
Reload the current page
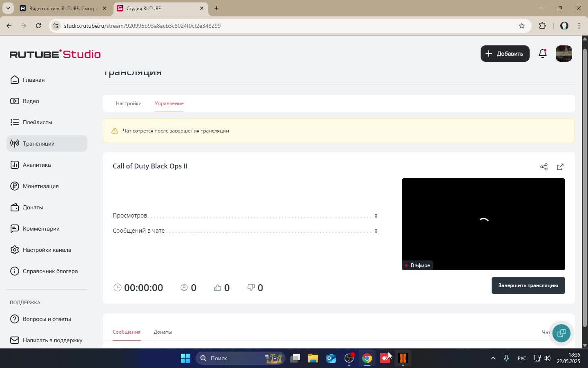click(x=38, y=26)
